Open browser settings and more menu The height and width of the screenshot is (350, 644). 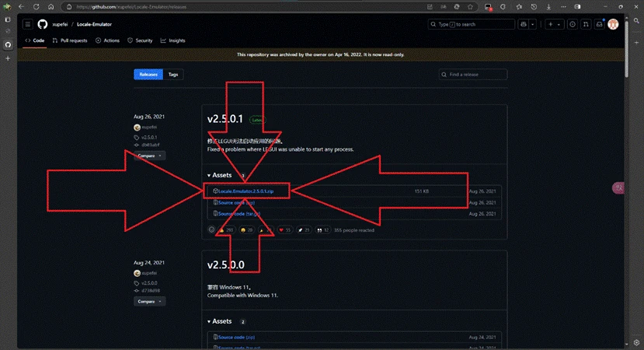point(563,6)
